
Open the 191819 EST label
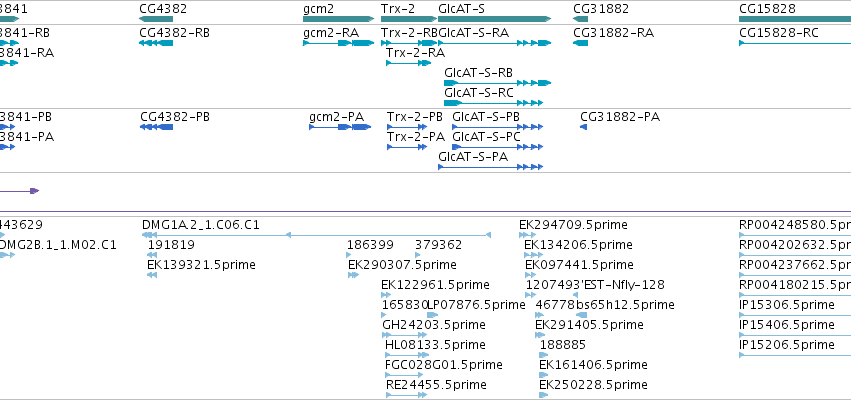pyautogui.click(x=171, y=245)
